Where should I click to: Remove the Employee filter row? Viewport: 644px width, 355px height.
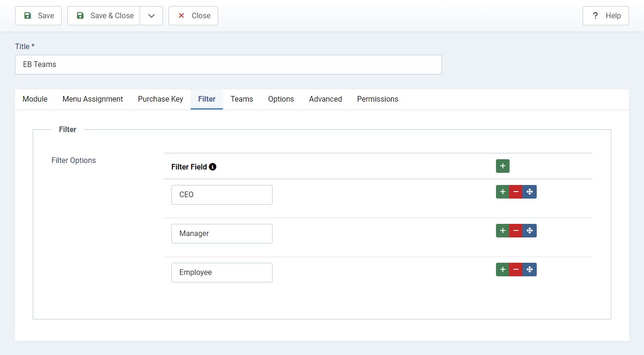[516, 269]
